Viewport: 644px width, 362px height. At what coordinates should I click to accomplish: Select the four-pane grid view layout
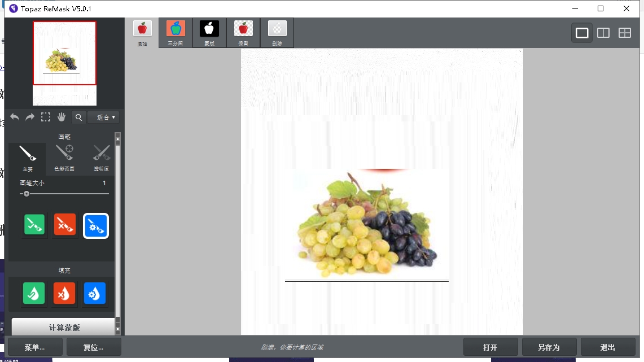coord(625,33)
